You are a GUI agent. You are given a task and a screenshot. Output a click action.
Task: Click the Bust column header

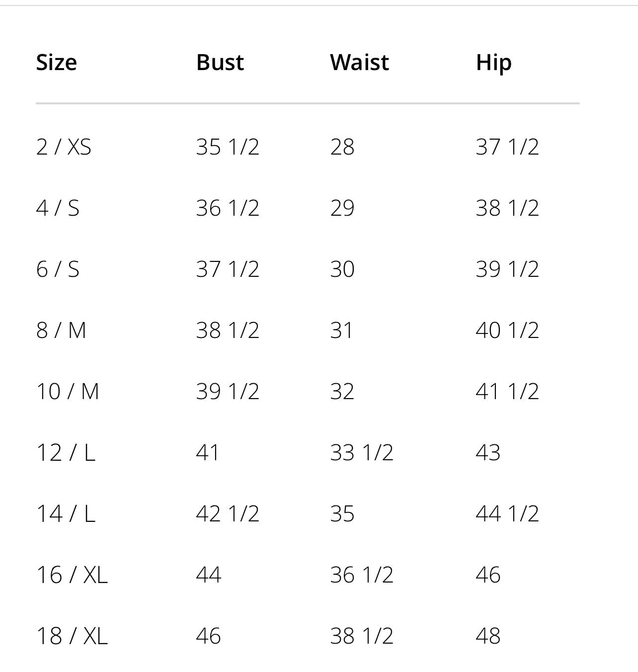coord(220,63)
